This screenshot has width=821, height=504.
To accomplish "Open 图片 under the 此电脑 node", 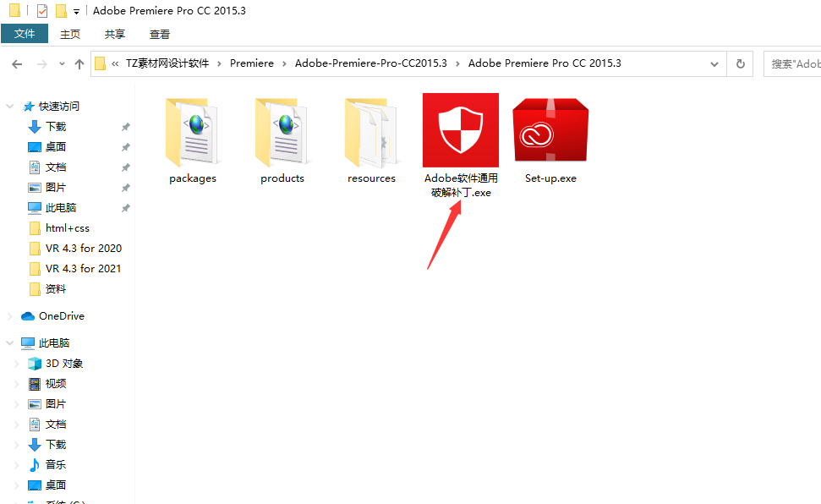I will (56, 404).
